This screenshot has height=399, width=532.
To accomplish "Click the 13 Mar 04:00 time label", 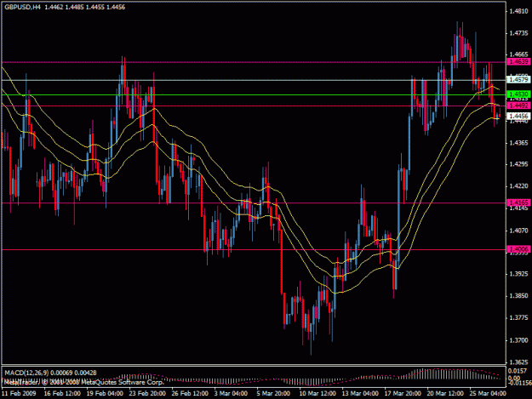I will click(360, 394).
